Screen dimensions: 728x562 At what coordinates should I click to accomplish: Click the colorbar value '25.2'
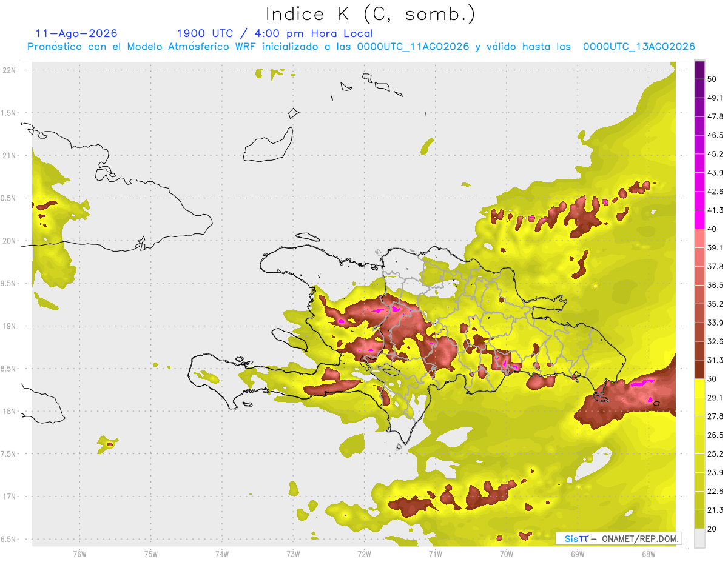[715, 454]
